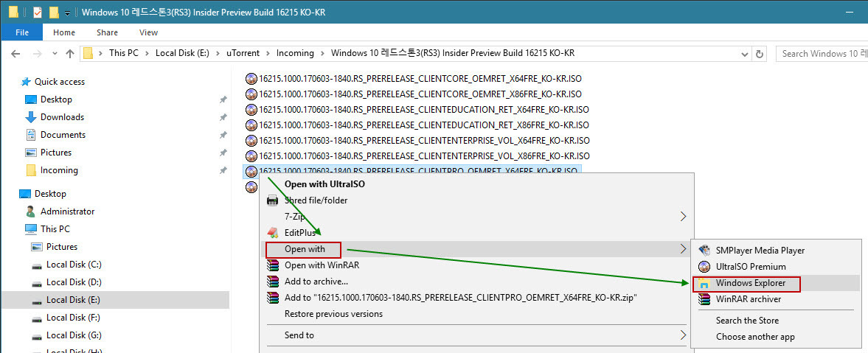The width and height of the screenshot is (868, 353).
Task: Go up one folder level arrow
Action: (x=70, y=54)
